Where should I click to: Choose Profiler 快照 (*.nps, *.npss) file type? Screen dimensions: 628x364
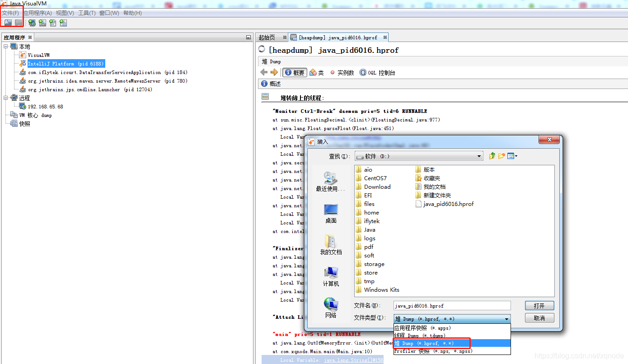452,351
